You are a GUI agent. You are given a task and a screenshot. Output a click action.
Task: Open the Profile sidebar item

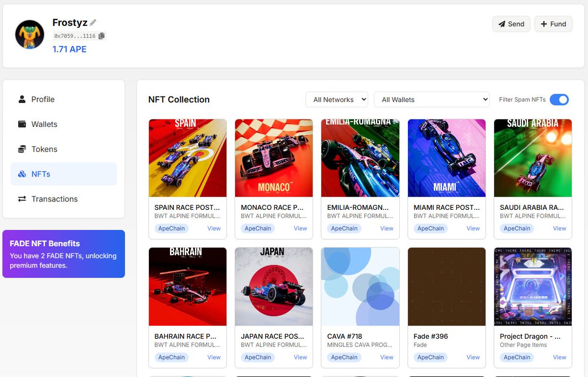[64, 99]
